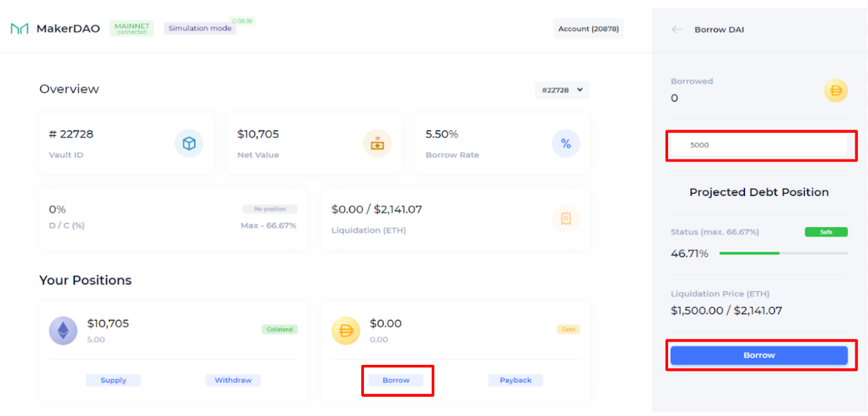Click the Supply button
Image resolution: width=868 pixels, height=416 pixels.
(114, 380)
